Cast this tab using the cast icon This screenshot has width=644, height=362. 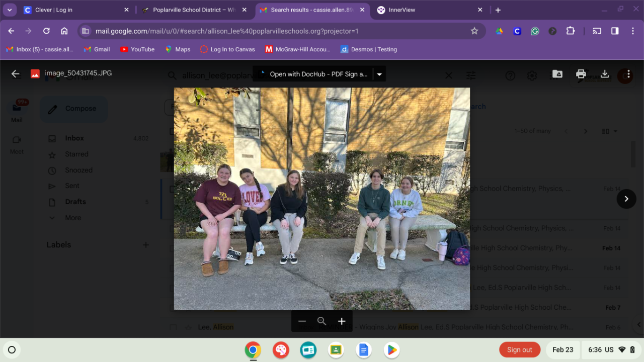point(597,31)
